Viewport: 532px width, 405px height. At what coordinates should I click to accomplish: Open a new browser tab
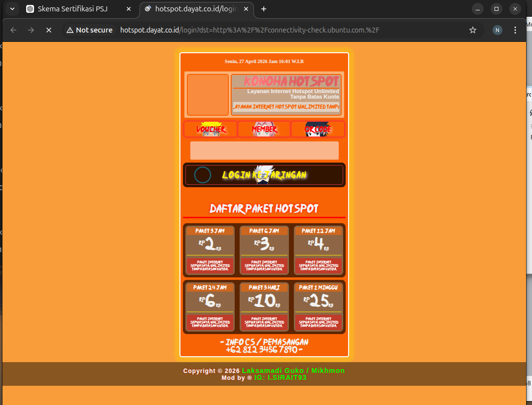point(264,9)
